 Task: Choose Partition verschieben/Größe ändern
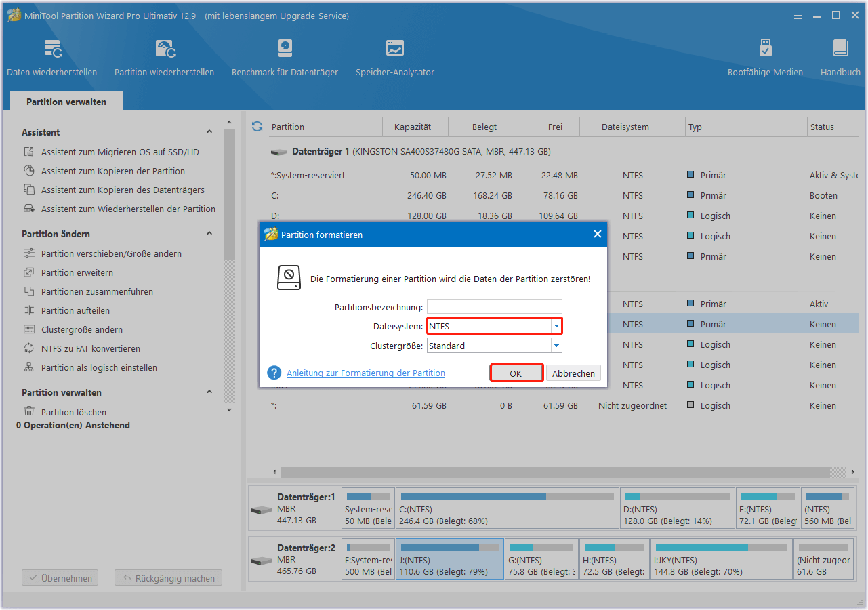tap(111, 254)
